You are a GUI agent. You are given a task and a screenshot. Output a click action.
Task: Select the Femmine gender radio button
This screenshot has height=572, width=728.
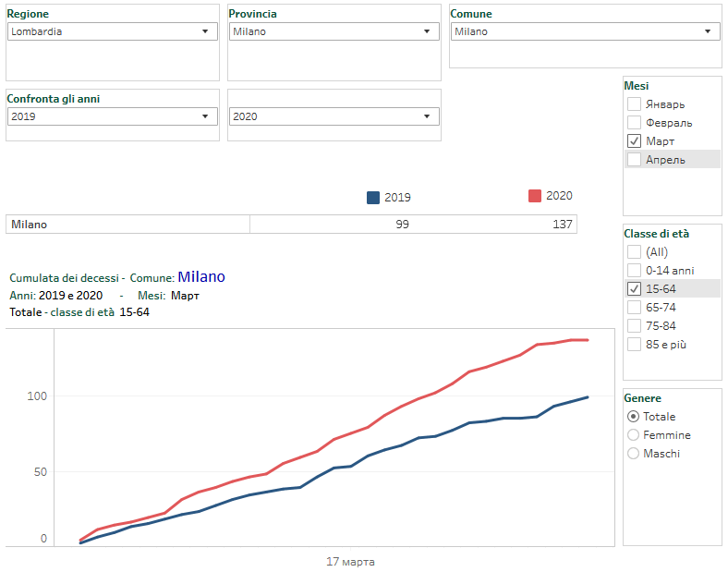(633, 435)
